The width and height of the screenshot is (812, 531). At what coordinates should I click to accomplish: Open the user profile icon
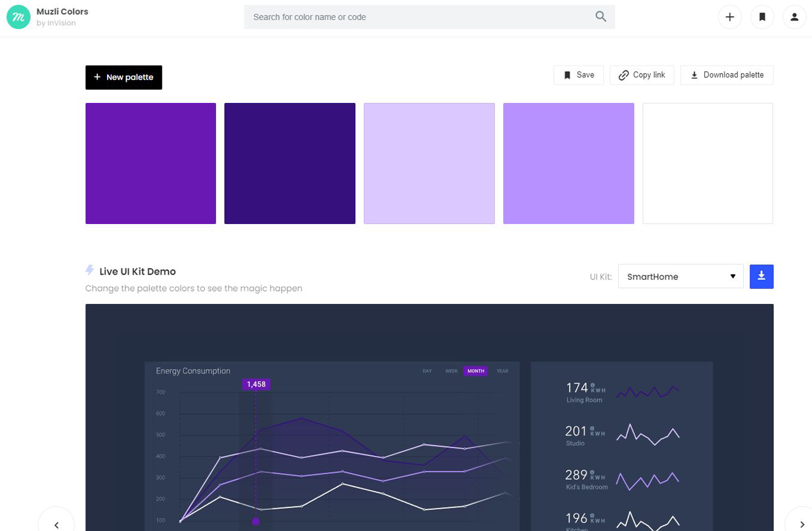[x=794, y=17]
